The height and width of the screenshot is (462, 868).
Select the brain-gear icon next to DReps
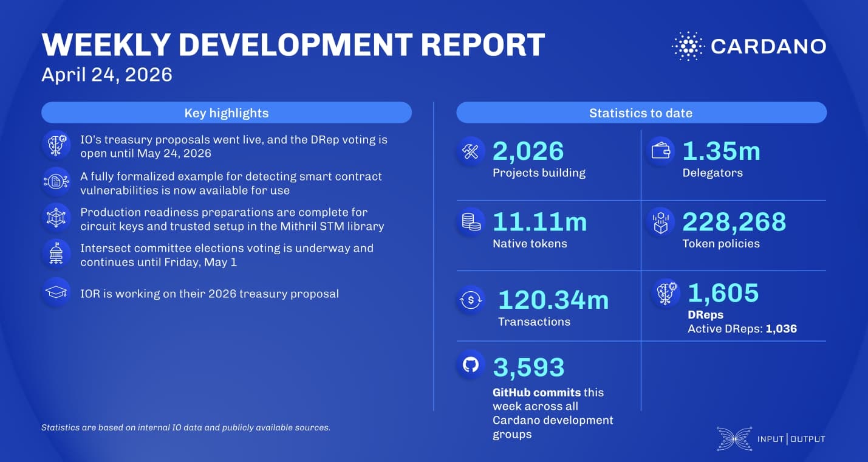pyautogui.click(x=666, y=292)
